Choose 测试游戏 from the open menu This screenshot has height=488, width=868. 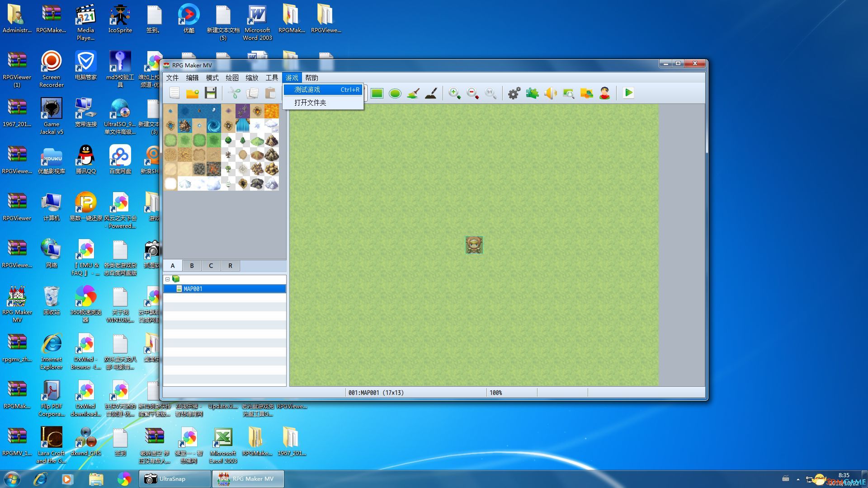pyautogui.click(x=323, y=89)
